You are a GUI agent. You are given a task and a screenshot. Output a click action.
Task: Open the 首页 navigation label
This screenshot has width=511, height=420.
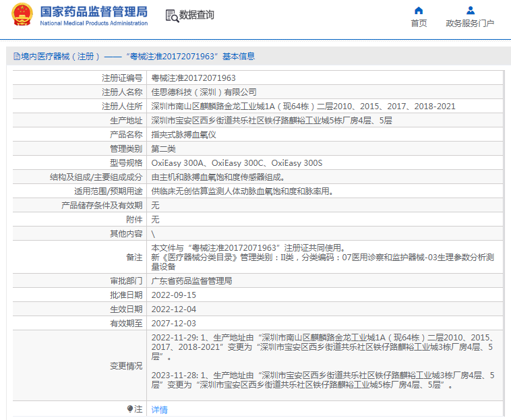pyautogui.click(x=419, y=24)
